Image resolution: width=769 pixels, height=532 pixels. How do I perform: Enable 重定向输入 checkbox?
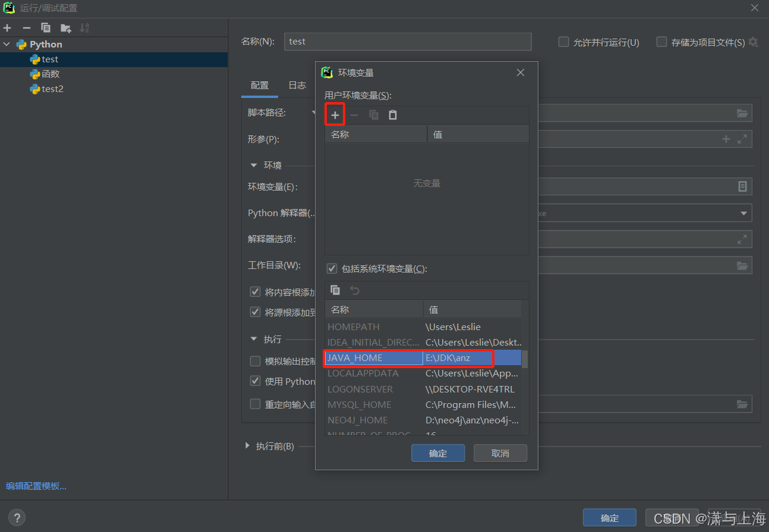tap(256, 404)
